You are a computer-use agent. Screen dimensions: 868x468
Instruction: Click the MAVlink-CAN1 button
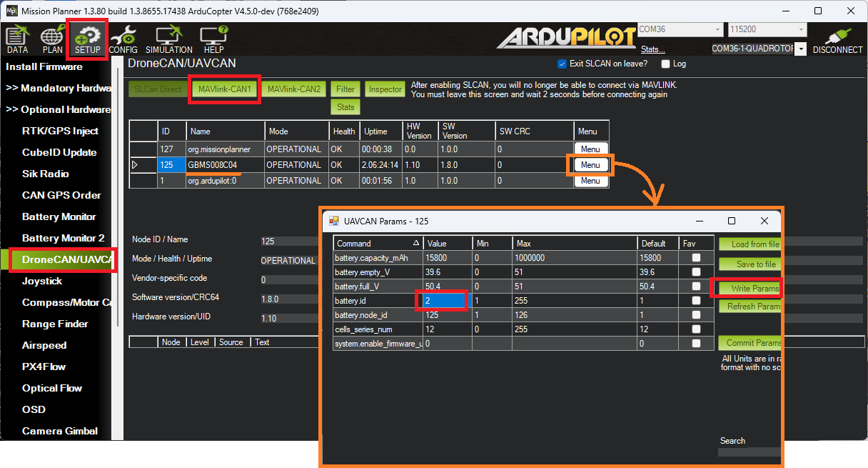224,89
